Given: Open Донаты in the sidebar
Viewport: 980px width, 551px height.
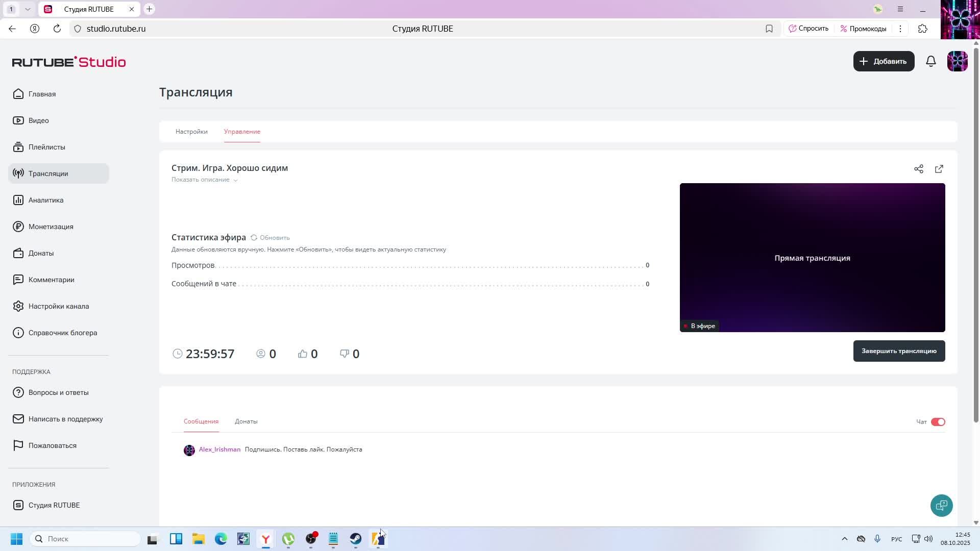Looking at the screenshot, I should (41, 253).
